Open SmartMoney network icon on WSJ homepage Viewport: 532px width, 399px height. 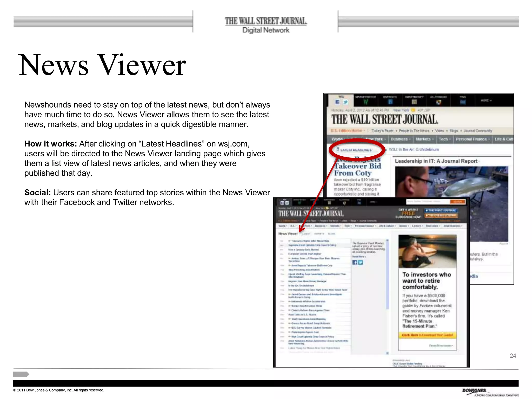[x=414, y=102]
